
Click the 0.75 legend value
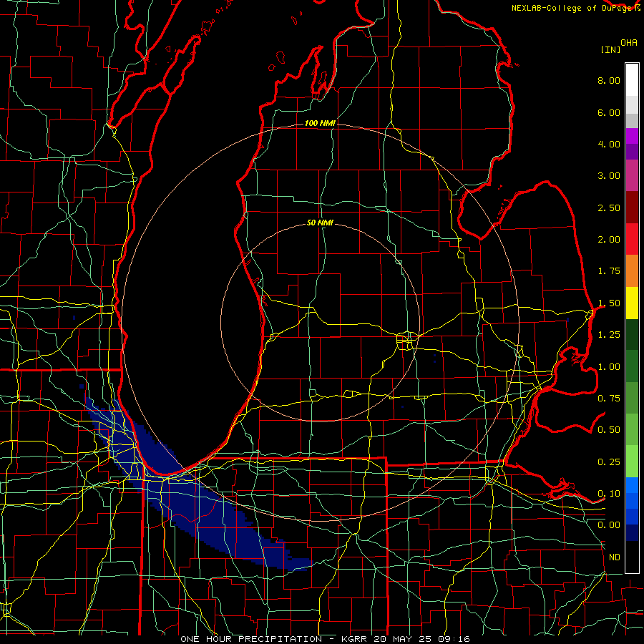pyautogui.click(x=609, y=399)
